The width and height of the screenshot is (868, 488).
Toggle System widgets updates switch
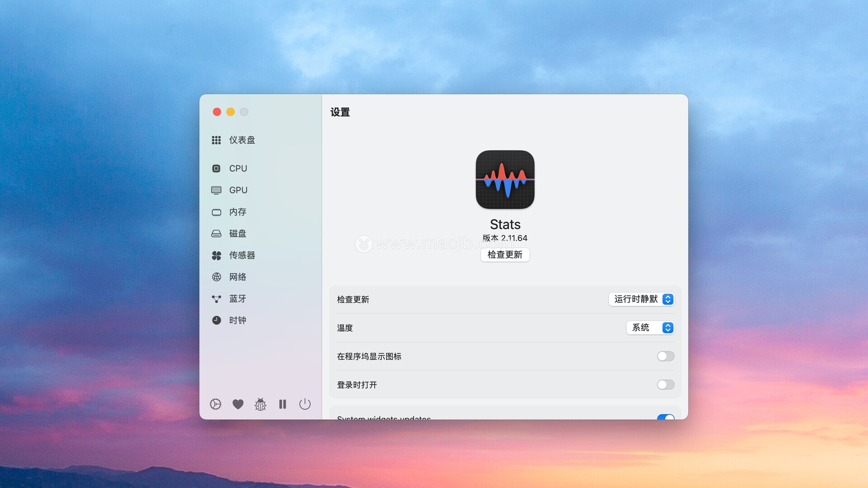(x=665, y=417)
